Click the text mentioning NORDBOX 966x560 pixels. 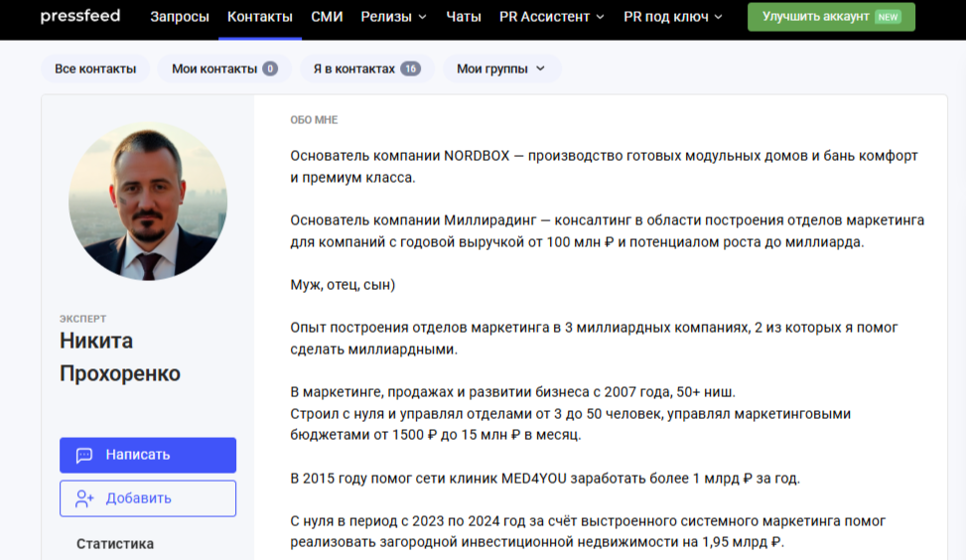point(604,167)
